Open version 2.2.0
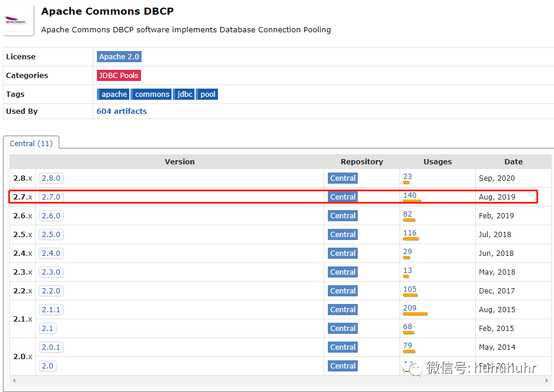Viewport: 554px width, 392px height. 51,290
